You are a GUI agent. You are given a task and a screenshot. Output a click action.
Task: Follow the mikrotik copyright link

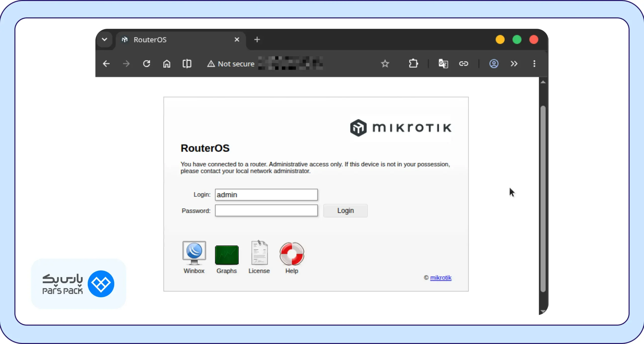441,278
